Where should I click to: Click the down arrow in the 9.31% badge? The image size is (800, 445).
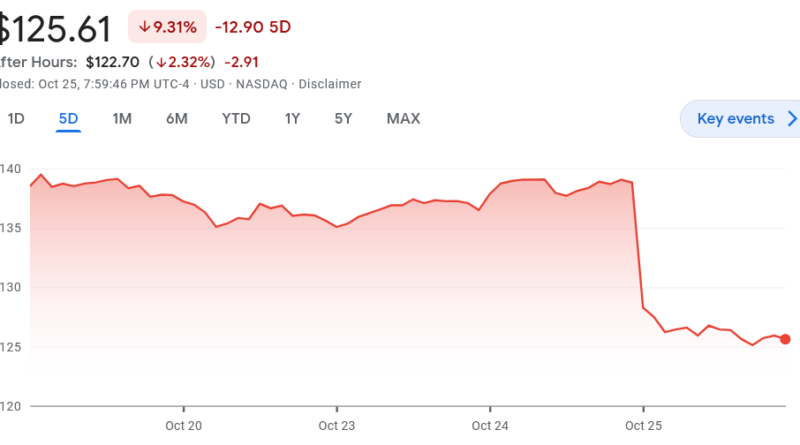145,28
